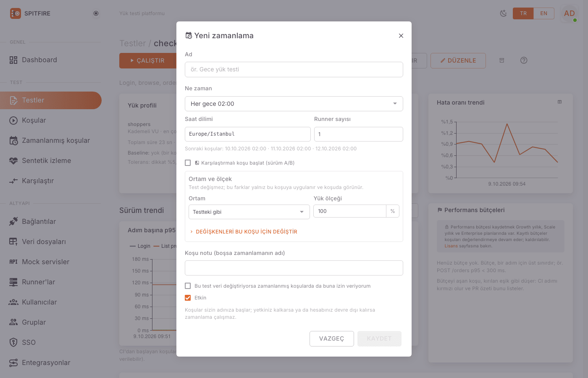Image resolution: width=588 pixels, height=378 pixels.
Task: Expand DEĞİŞKENLERİ BU KOŞU İÇİN DEĞİŞTİR
Action: pyautogui.click(x=244, y=232)
